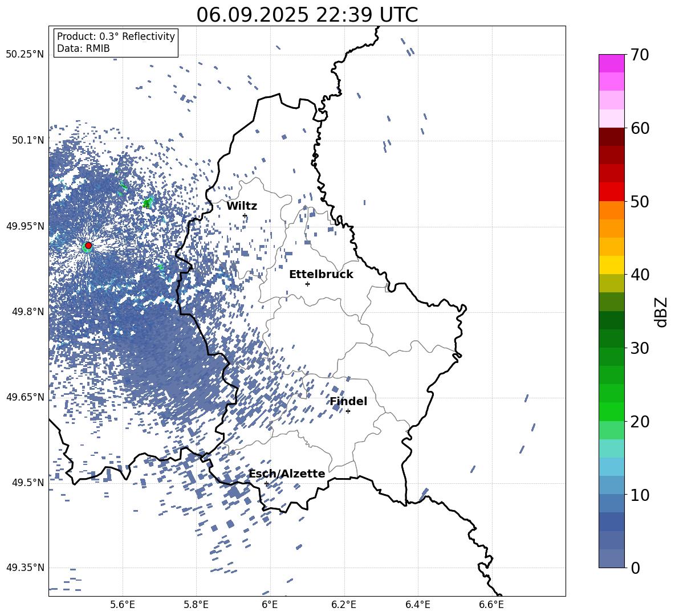The image size is (675, 616).
Task: Click the colorbar tick label 60
Action: pos(639,128)
